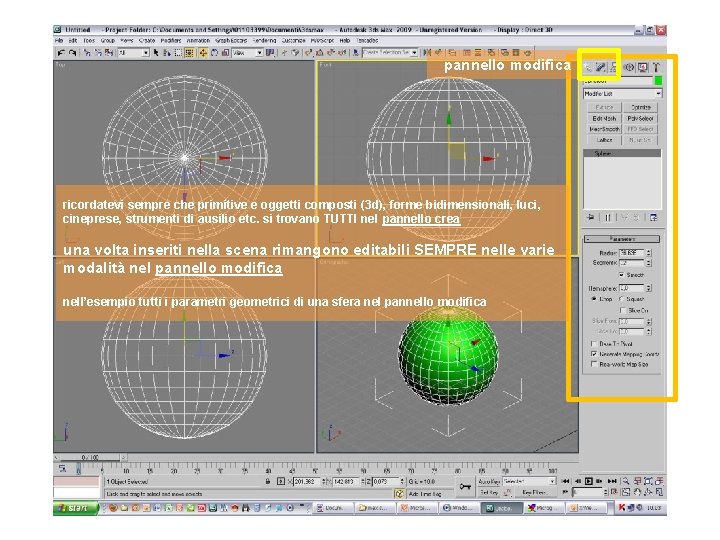Click the Use Pivot Point Center icon
The height and width of the screenshot is (540, 720).
tap(270, 53)
